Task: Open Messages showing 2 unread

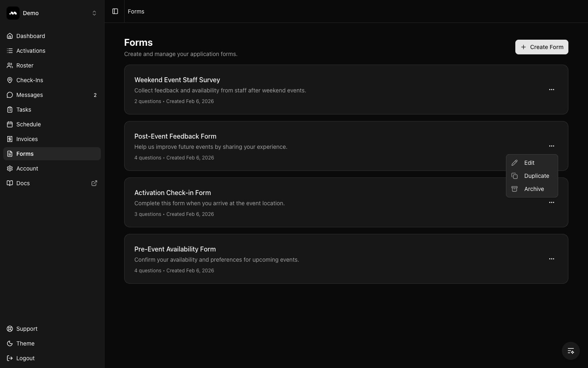Action: pyautogui.click(x=29, y=95)
